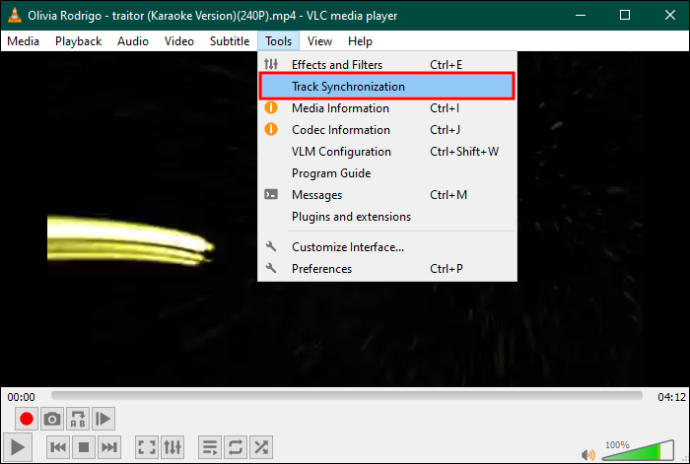Image resolution: width=690 pixels, height=464 pixels.
Task: Open the Help menu
Action: pyautogui.click(x=360, y=41)
